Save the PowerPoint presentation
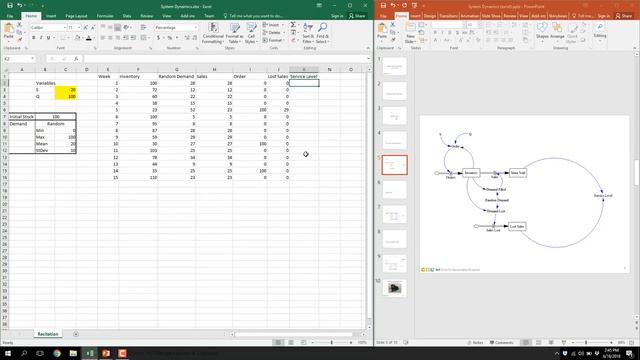 click(383, 6)
